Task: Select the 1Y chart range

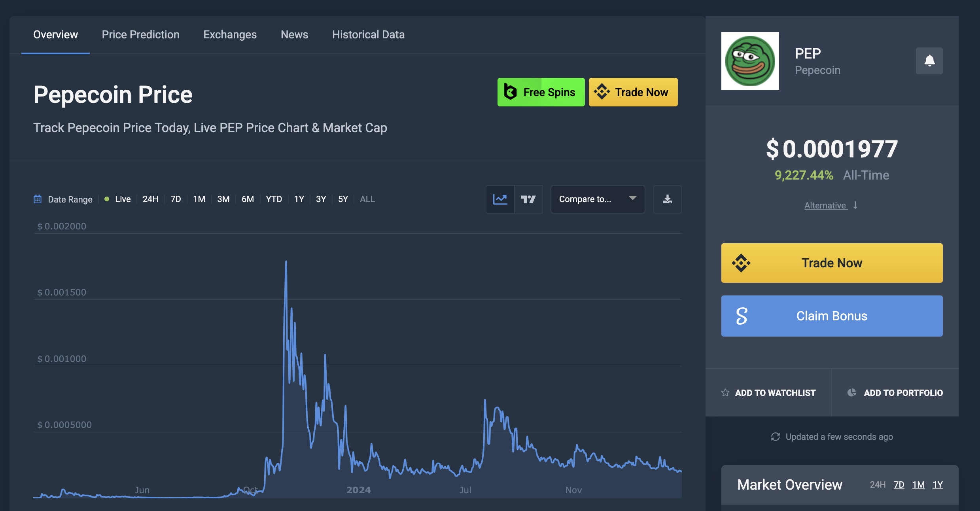Action: coord(299,199)
